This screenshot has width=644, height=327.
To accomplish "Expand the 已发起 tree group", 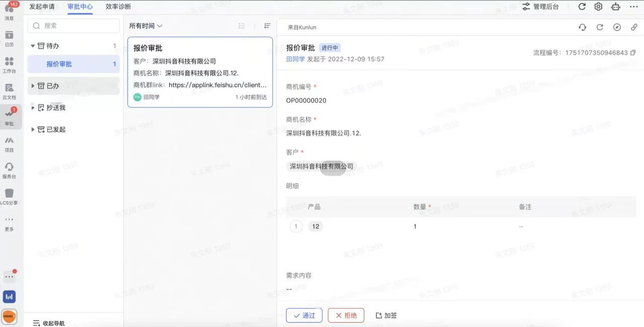I will (x=33, y=129).
